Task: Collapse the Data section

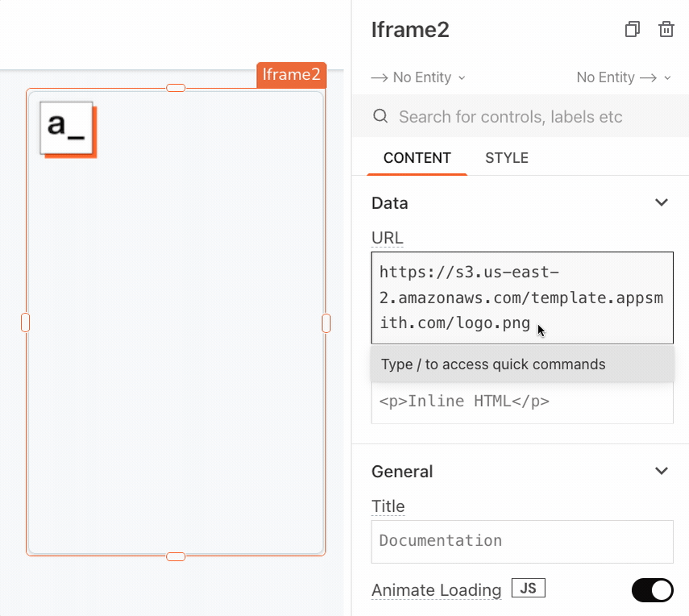Action: [661, 202]
